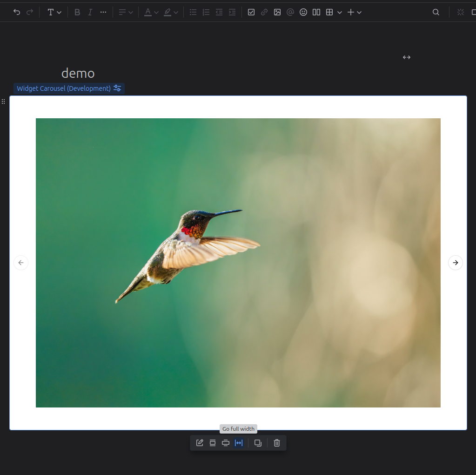Screen dimensions: 476x475
Task: Add an action item checkbox
Action: [x=251, y=12]
